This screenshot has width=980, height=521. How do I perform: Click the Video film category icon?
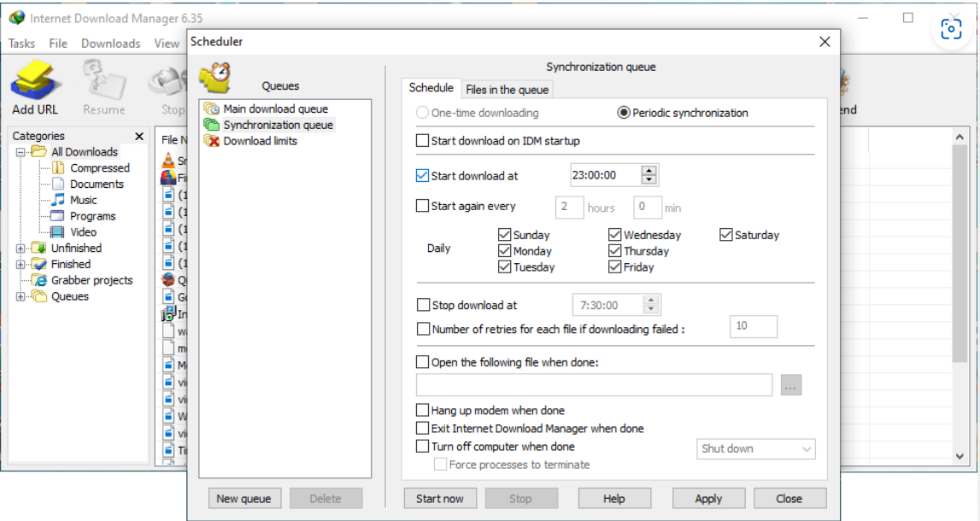point(57,231)
